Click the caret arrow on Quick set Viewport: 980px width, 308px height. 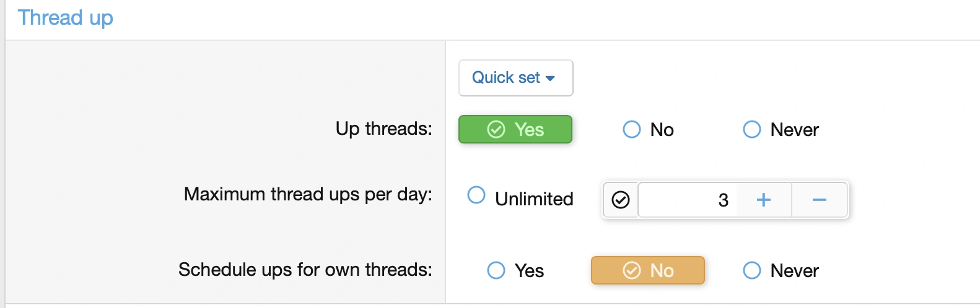pyautogui.click(x=550, y=79)
